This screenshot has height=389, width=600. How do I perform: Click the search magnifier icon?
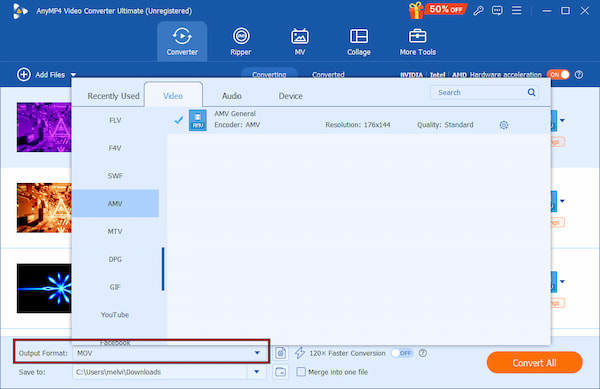tap(531, 92)
